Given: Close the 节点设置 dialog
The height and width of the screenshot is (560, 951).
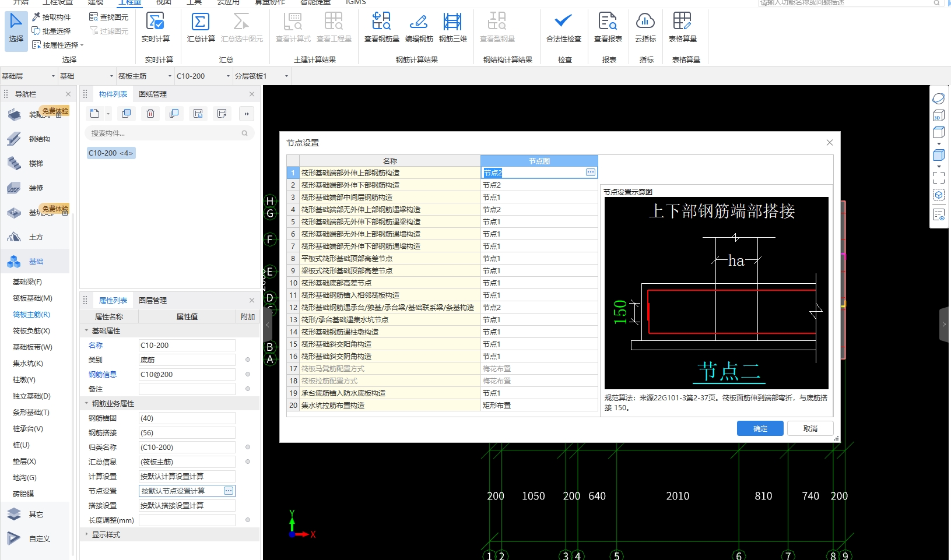Looking at the screenshot, I should point(829,142).
